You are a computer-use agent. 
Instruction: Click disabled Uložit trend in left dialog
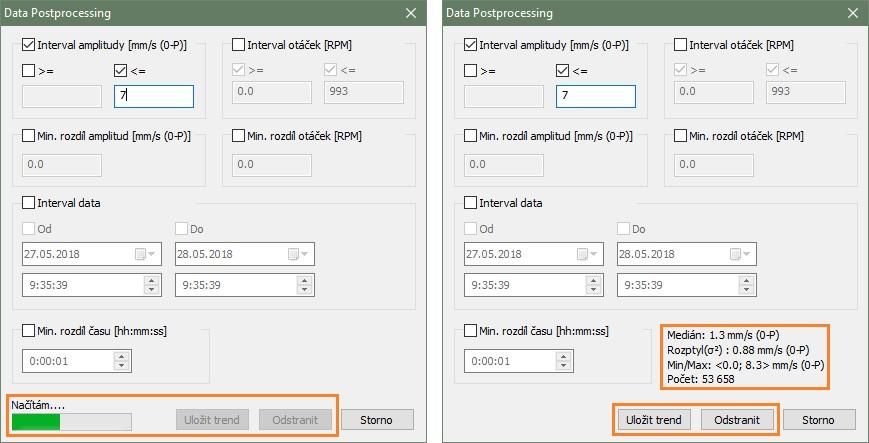coord(212,420)
